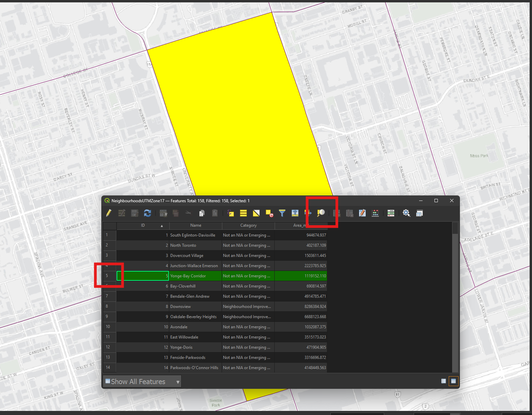Move selected rows to top of table

coord(295,213)
